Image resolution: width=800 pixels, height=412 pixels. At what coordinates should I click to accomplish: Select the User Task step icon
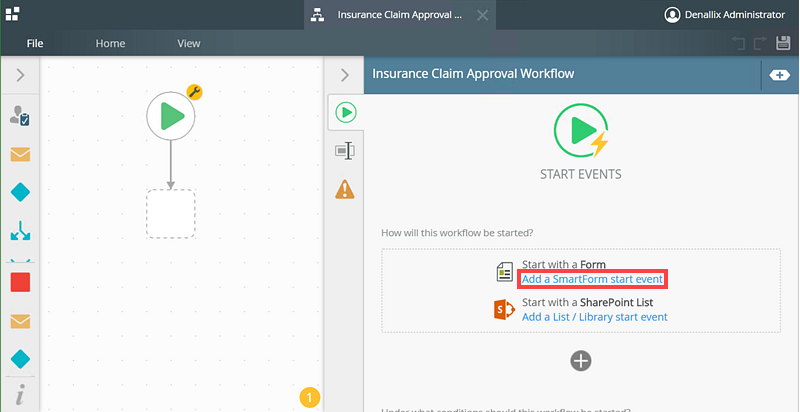tap(20, 116)
